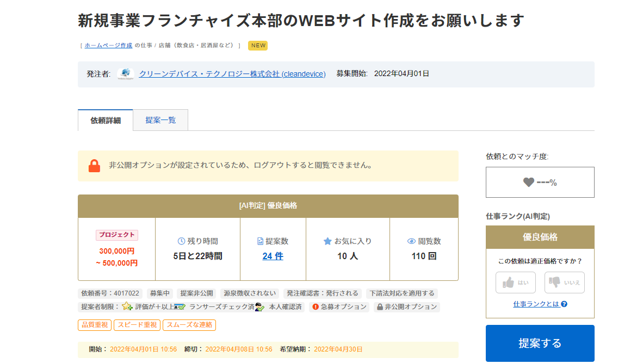Click the blue 提案する button

(540, 343)
